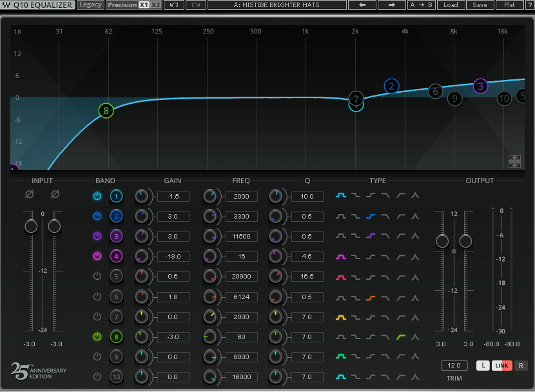The height and width of the screenshot is (392, 535).
Task: Select right channel R button
Action: [x=521, y=366]
